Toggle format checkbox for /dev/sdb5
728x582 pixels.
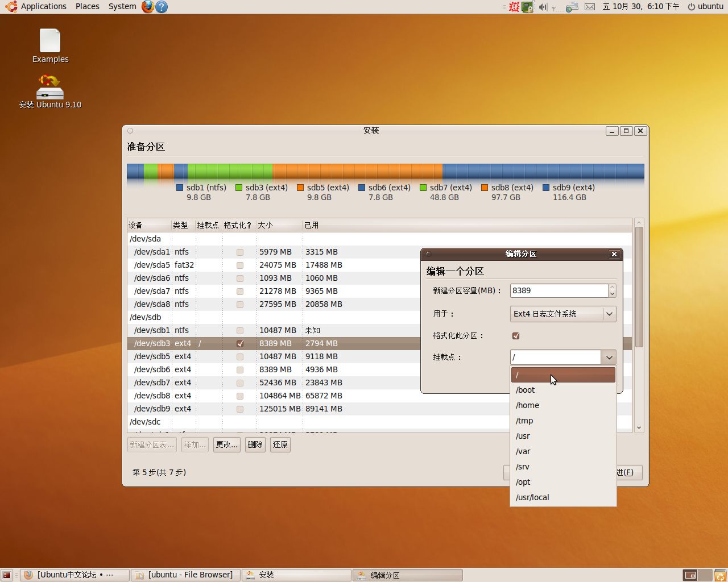pyautogui.click(x=240, y=357)
